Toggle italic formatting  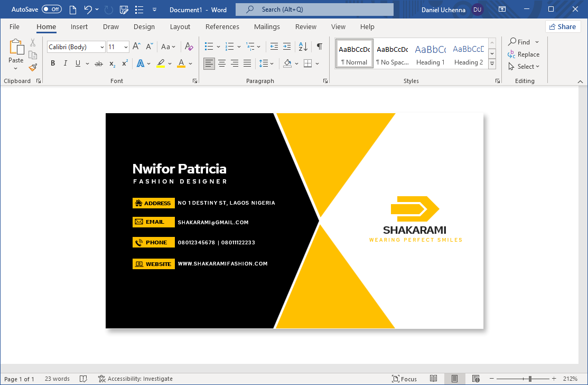click(x=66, y=63)
